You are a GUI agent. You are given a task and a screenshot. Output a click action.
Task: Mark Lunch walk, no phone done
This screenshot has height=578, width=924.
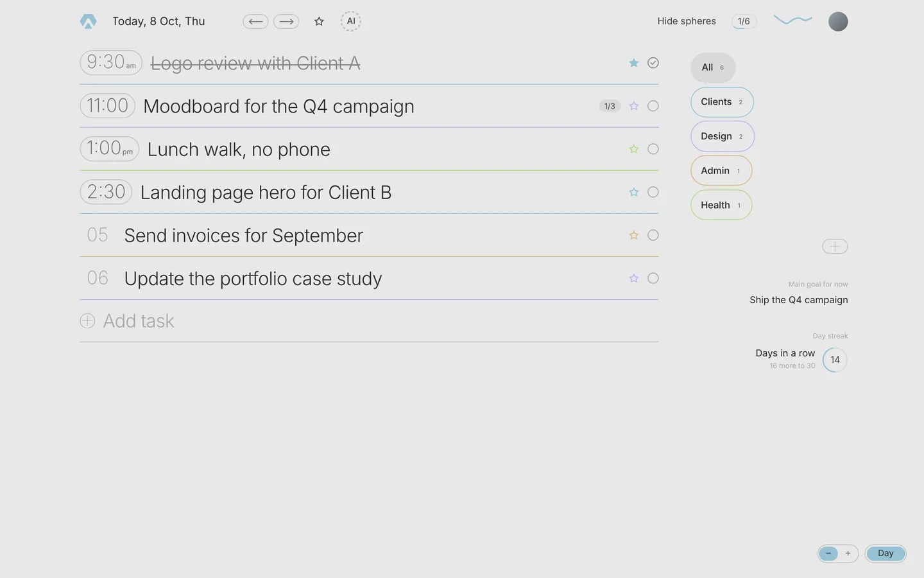pos(653,149)
